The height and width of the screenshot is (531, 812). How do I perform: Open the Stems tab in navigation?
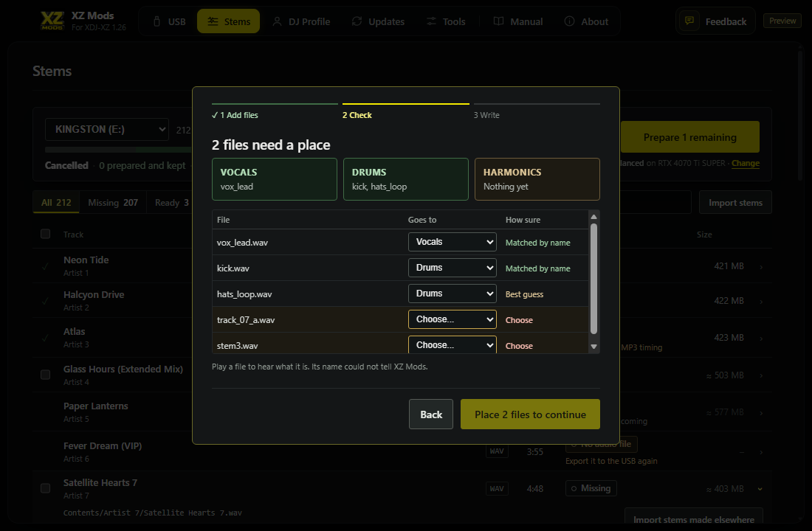pyautogui.click(x=228, y=21)
